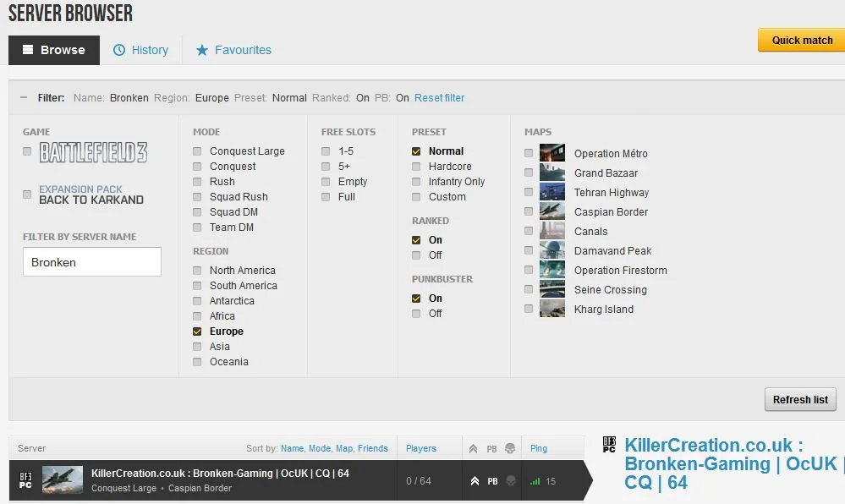Sort the list by Ping column
The image size is (845, 504).
point(538,448)
